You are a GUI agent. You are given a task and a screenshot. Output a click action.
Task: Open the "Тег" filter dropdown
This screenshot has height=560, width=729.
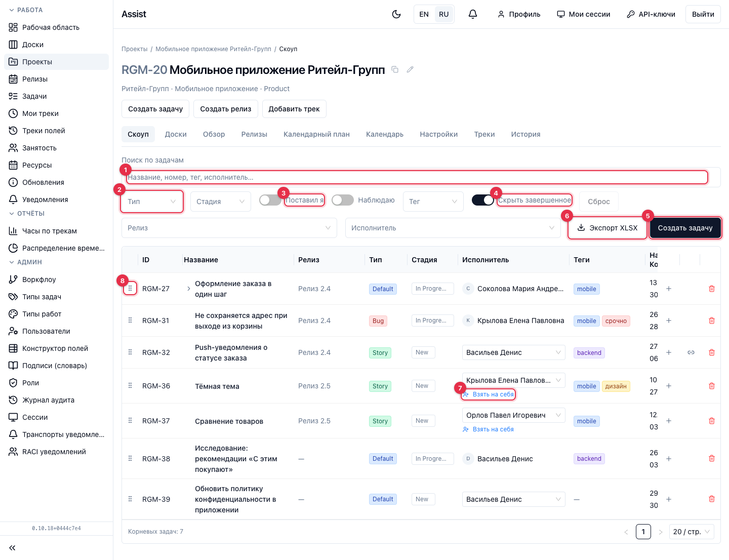click(x=433, y=202)
